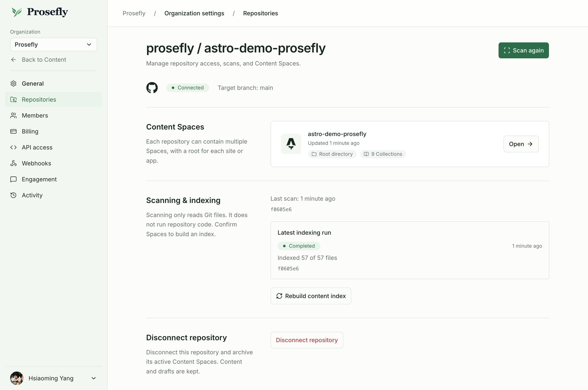Click the Prosefly breadcrumb link

pyautogui.click(x=134, y=13)
